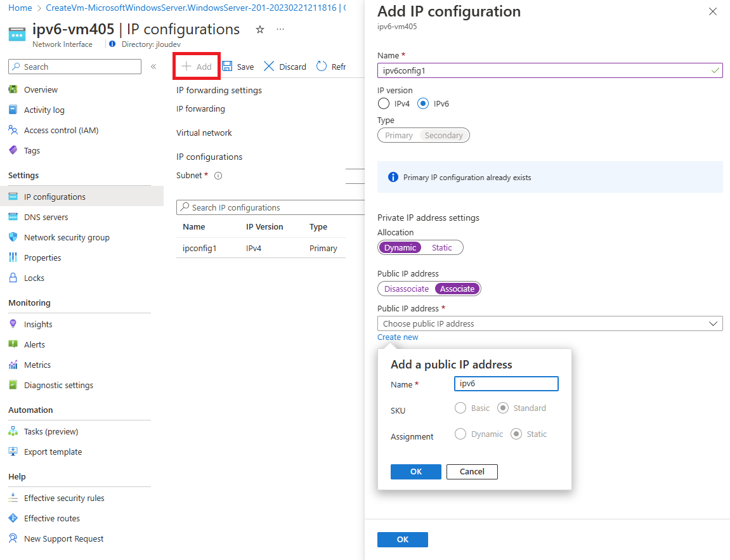730x560 pixels.
Task: Click the Tags icon
Action: pyautogui.click(x=13, y=150)
